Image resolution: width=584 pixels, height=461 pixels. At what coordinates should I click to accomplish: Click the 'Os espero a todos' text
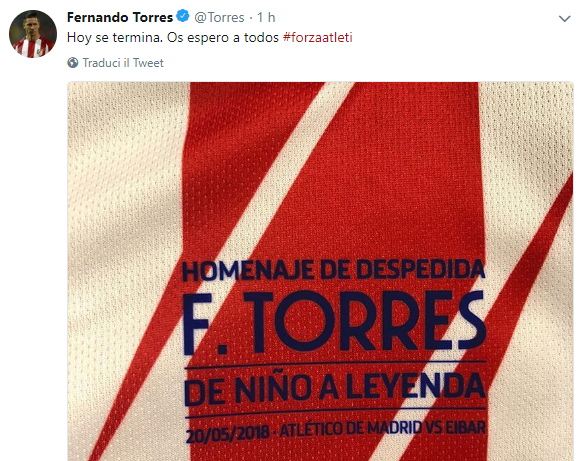tap(223, 38)
